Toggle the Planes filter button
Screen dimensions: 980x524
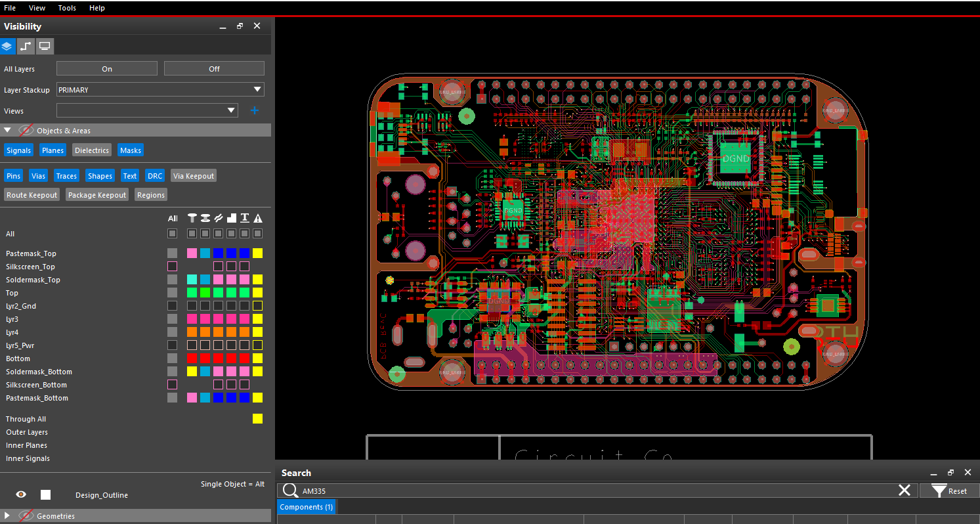point(53,150)
